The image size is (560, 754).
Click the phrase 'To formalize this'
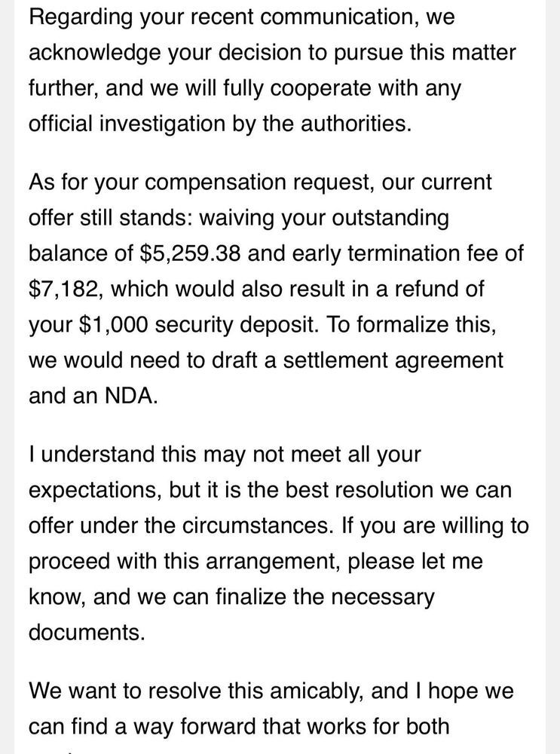point(411,324)
